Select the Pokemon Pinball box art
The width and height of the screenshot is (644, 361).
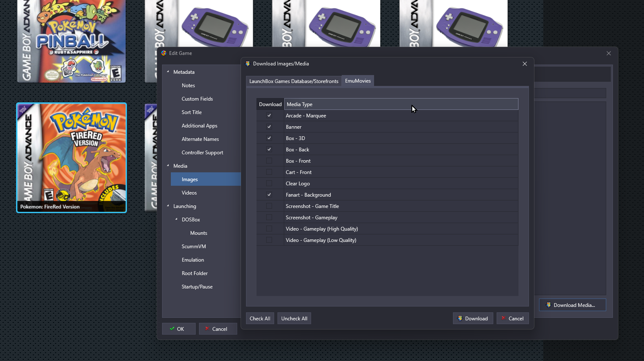[x=71, y=41]
